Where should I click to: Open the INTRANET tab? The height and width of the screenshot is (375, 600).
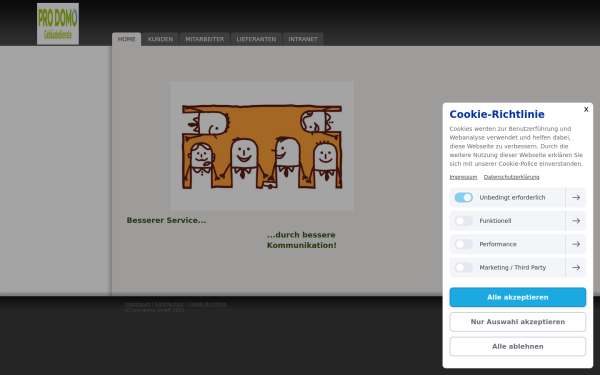click(303, 39)
